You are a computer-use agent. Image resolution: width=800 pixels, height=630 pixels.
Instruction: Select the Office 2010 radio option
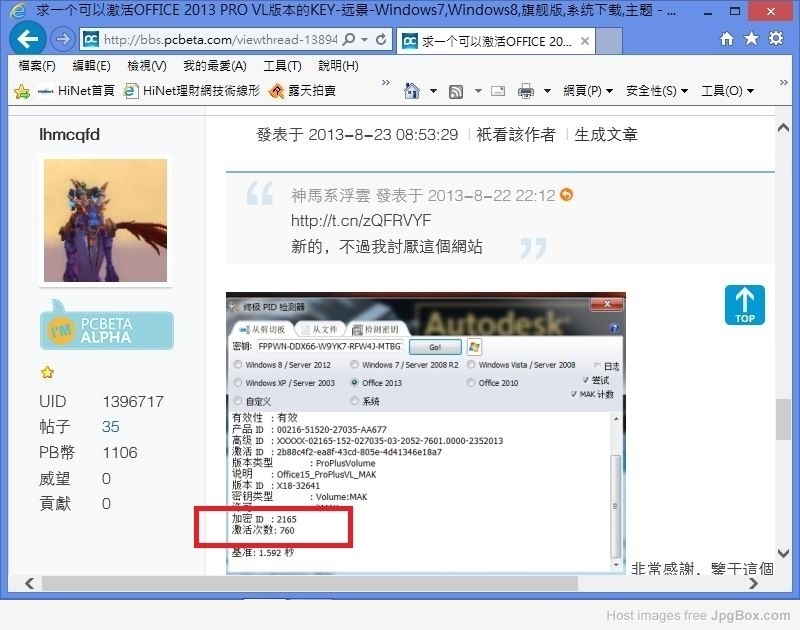tap(469, 383)
